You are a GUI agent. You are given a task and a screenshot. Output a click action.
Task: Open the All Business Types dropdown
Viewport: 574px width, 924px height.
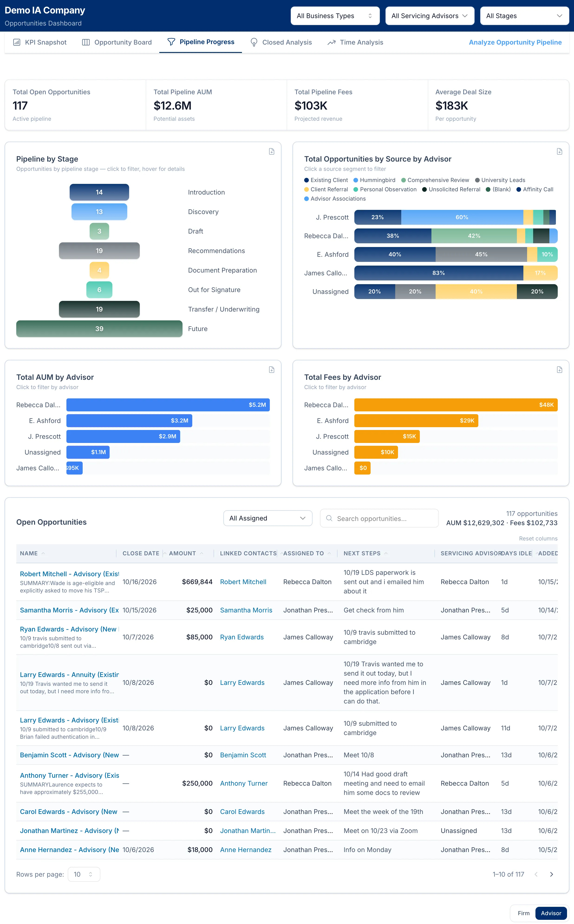335,16
